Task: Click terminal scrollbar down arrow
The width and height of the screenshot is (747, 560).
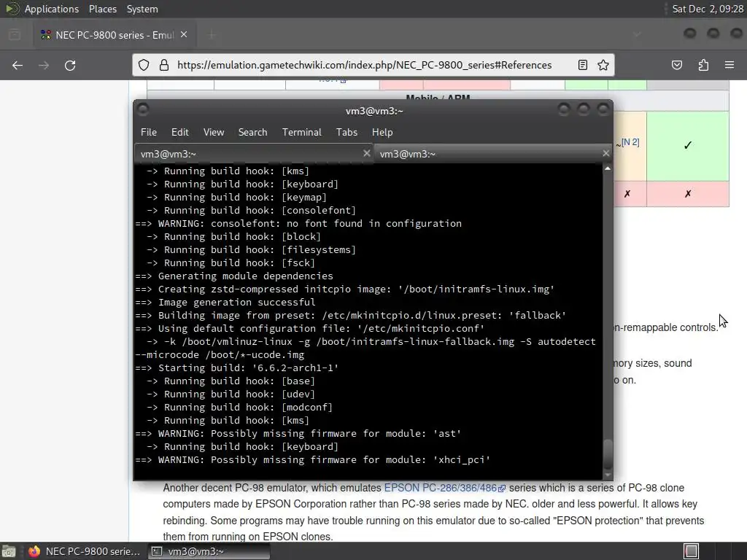Action: pos(608,475)
